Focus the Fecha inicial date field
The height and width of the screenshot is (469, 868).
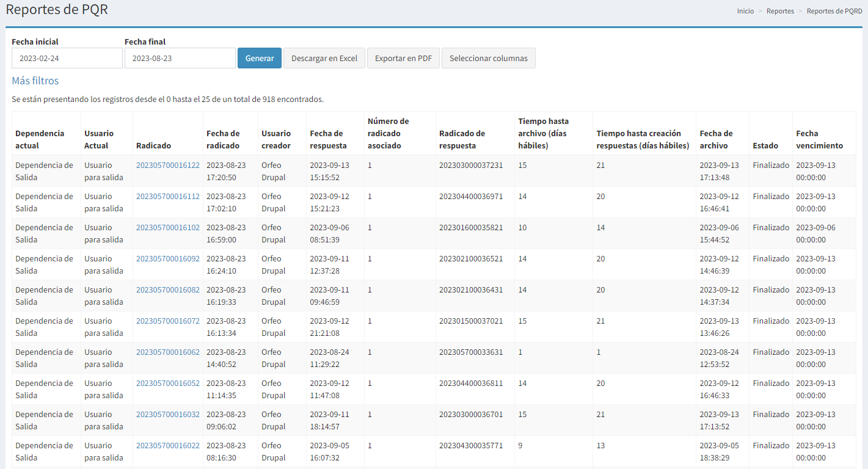coord(67,58)
